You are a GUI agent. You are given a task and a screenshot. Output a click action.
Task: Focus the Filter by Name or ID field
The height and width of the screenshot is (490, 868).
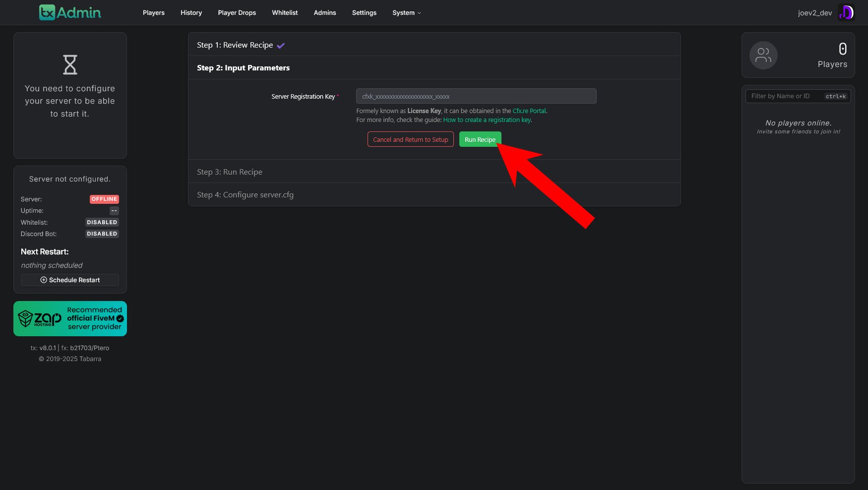pyautogui.click(x=798, y=96)
